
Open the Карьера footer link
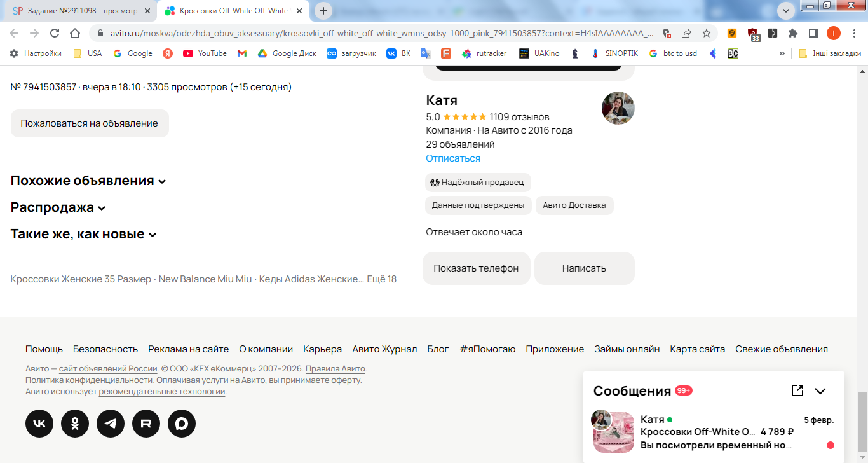pyautogui.click(x=323, y=349)
